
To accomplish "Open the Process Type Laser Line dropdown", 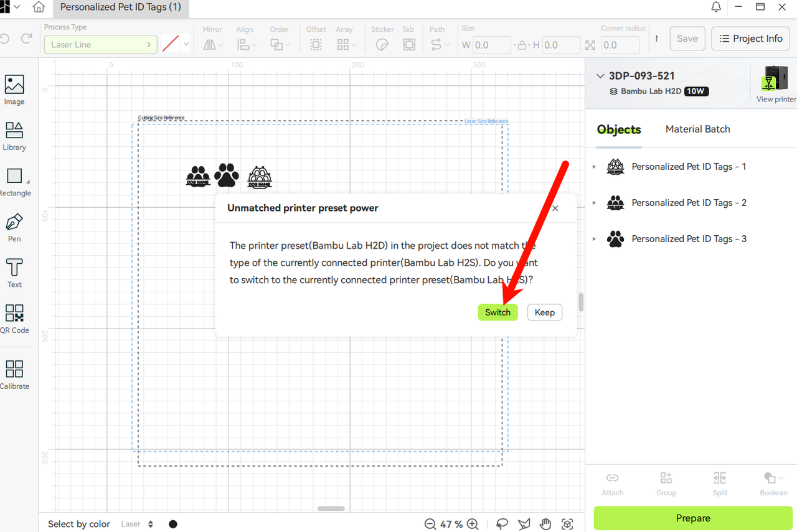I will tap(100, 45).
